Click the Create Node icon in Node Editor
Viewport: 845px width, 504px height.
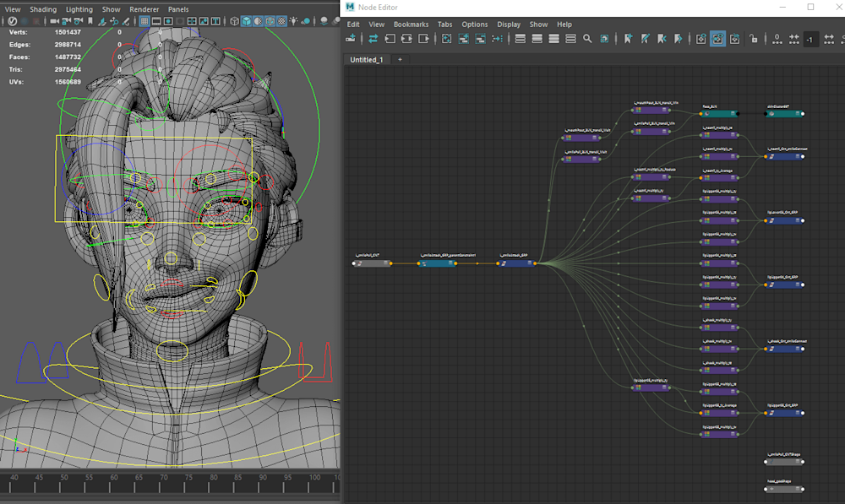pyautogui.click(x=352, y=39)
